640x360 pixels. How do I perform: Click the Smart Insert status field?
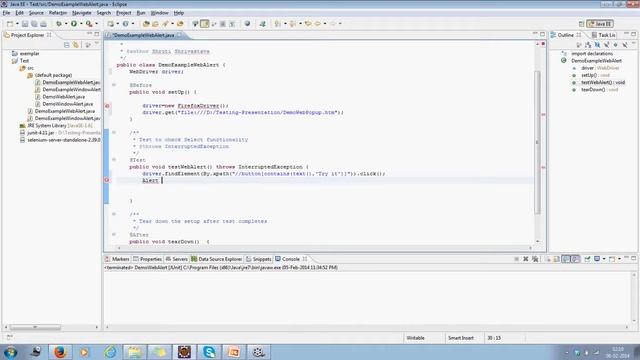click(x=461, y=338)
